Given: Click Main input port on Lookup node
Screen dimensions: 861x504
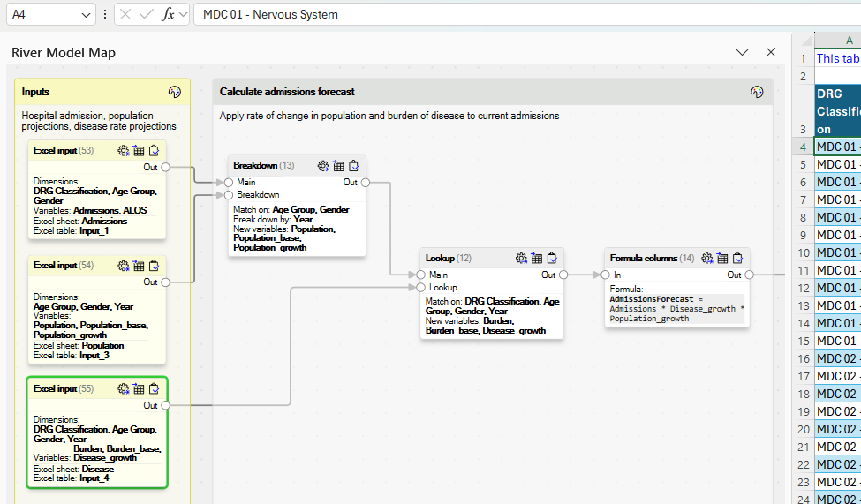Looking at the screenshot, I should point(420,275).
